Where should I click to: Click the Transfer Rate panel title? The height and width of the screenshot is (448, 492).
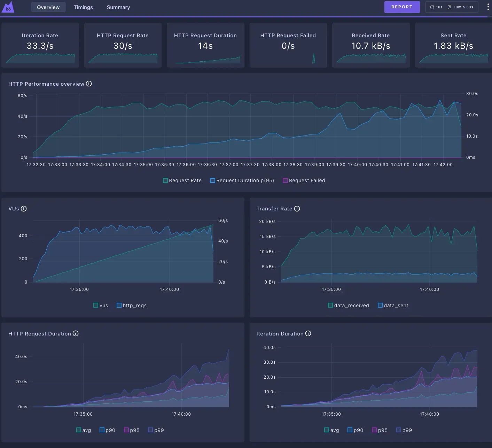[274, 209]
